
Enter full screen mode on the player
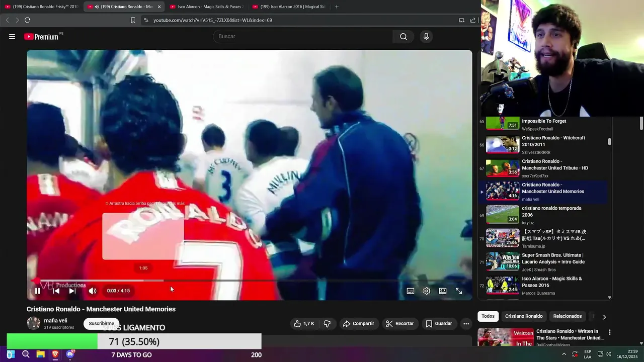(x=459, y=291)
